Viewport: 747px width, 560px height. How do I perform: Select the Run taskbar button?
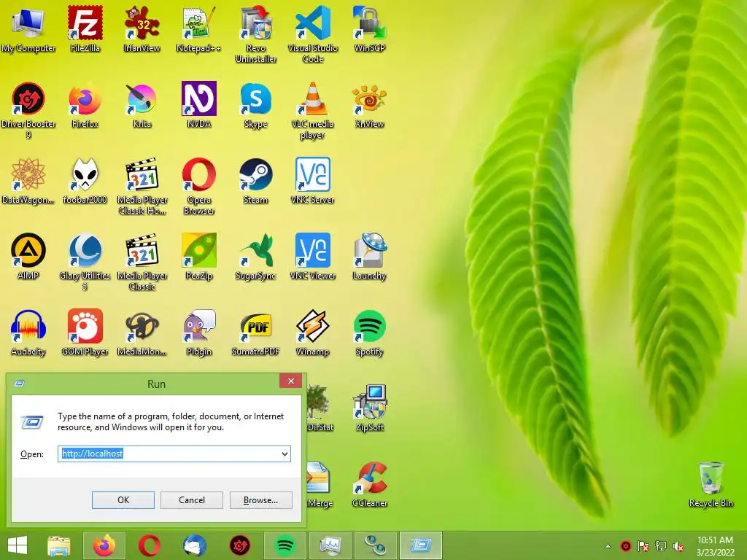click(421, 545)
